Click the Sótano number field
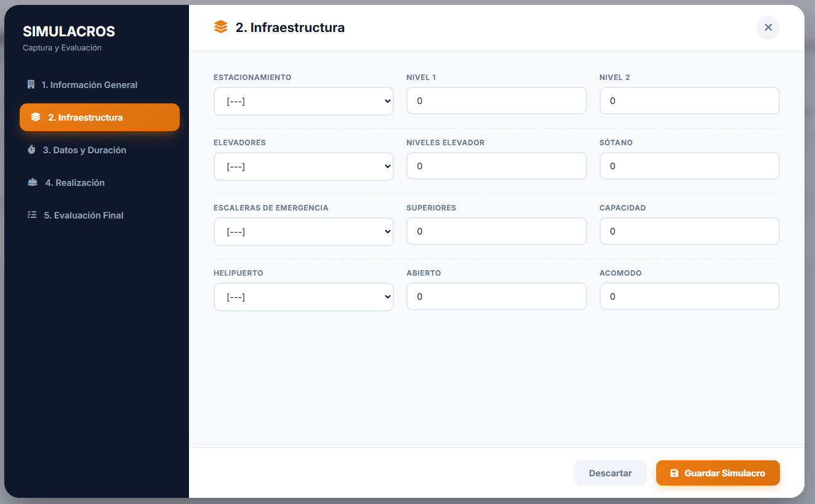The height and width of the screenshot is (504, 815). [x=689, y=166]
